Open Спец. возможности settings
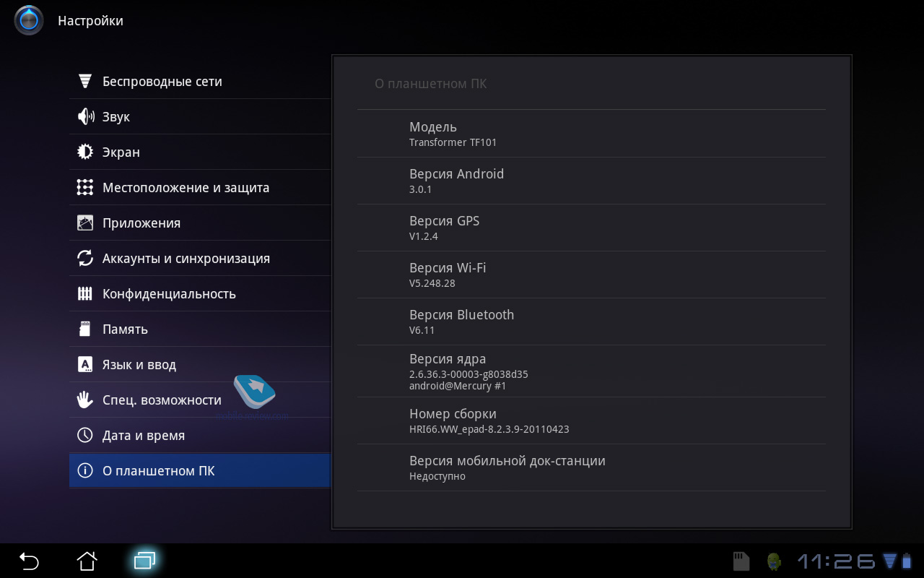The height and width of the screenshot is (578, 924). click(x=200, y=400)
